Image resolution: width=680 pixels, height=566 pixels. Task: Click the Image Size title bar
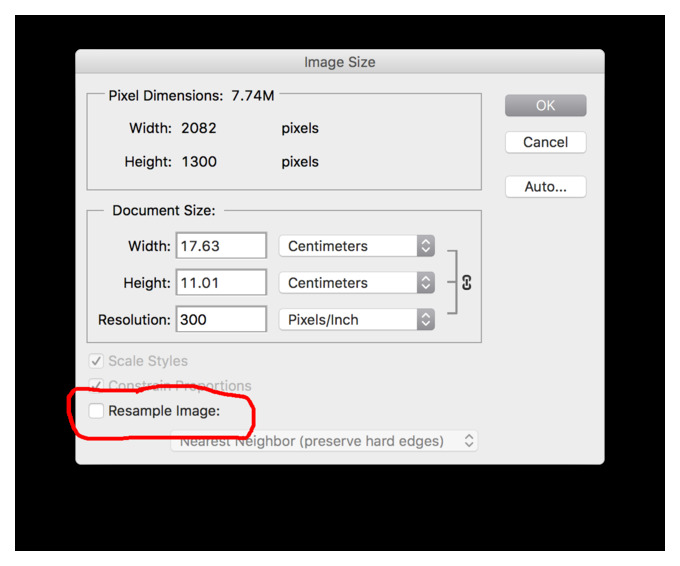coord(340,62)
